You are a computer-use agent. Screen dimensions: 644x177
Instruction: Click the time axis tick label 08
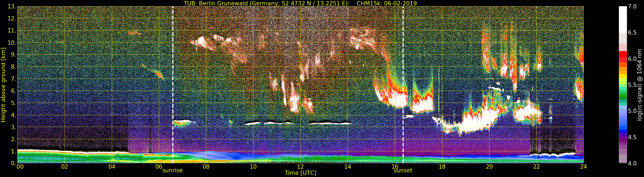click(206, 167)
